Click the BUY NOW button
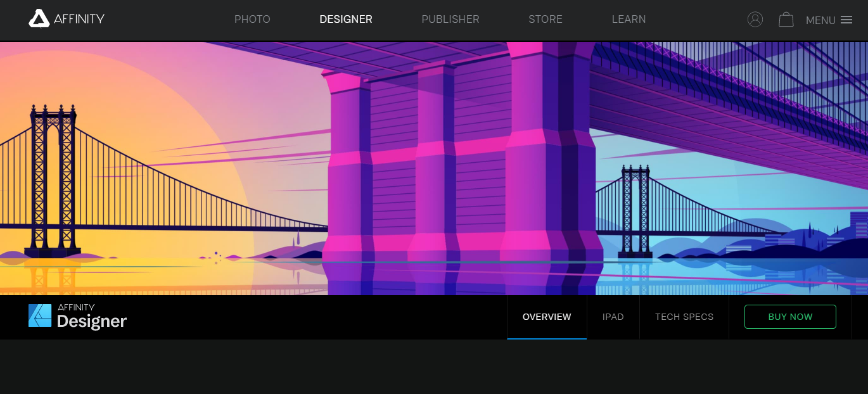The image size is (868, 394). [790, 317]
